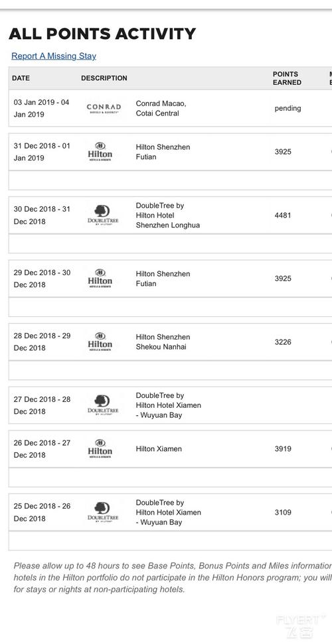Click DoubleTree logo for 27 Dec Xiamen stay
332x644 pixels.
tap(103, 405)
